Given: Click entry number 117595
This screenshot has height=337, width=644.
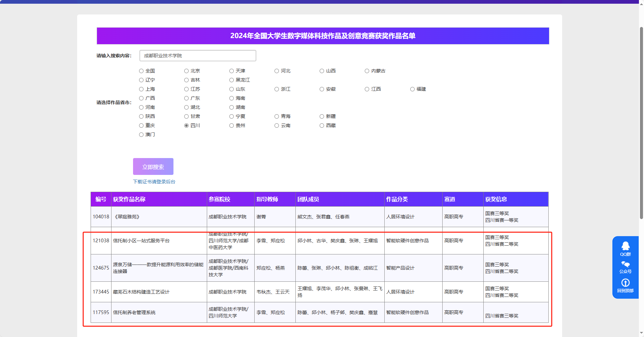Looking at the screenshot, I should pyautogui.click(x=101, y=312).
